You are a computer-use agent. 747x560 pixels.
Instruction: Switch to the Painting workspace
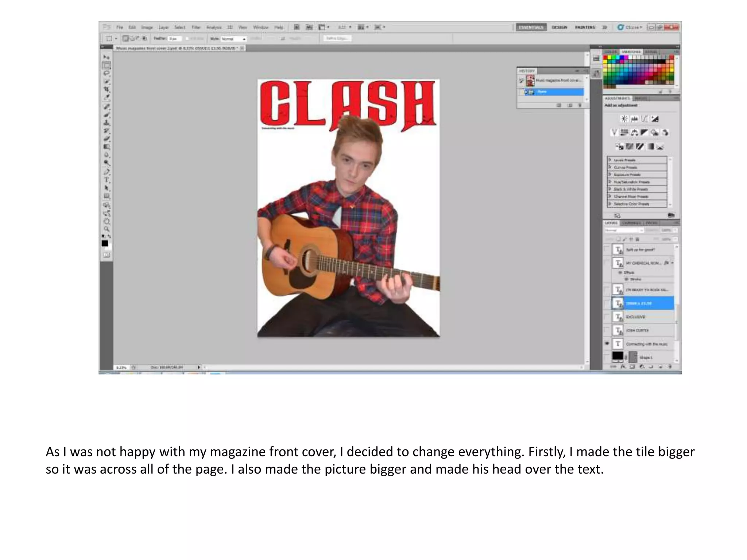585,27
